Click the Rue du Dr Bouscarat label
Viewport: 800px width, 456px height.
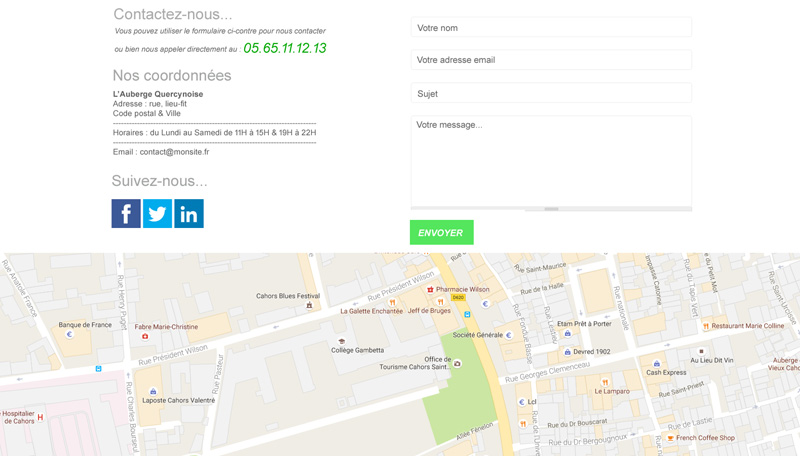point(578,423)
